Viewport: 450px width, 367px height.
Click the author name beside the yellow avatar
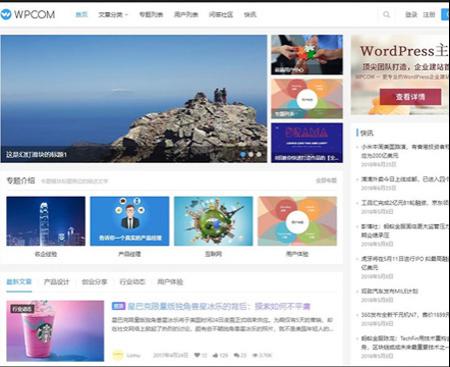[133, 355]
